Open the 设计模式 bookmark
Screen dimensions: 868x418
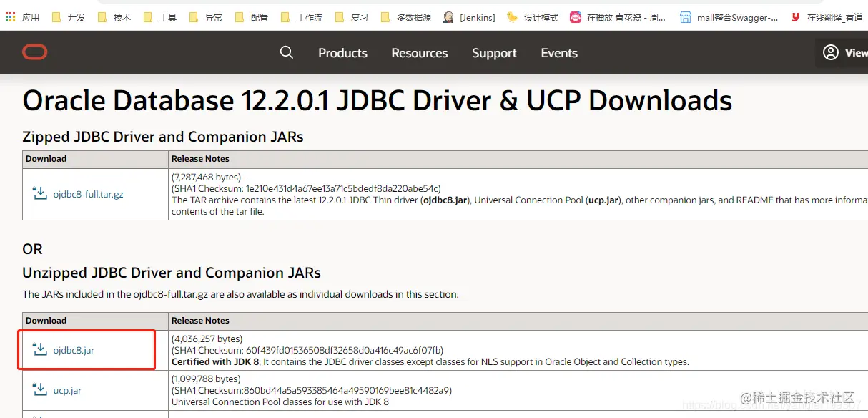pyautogui.click(x=533, y=17)
